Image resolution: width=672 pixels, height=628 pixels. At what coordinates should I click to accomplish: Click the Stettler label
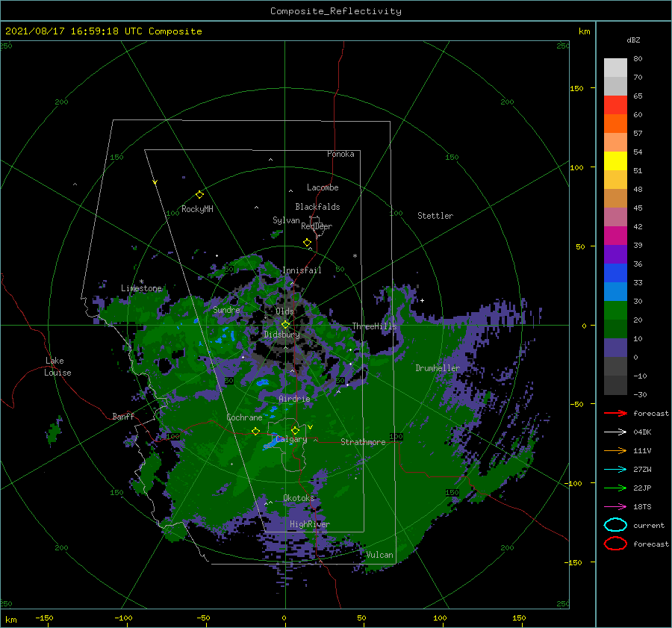(435, 216)
